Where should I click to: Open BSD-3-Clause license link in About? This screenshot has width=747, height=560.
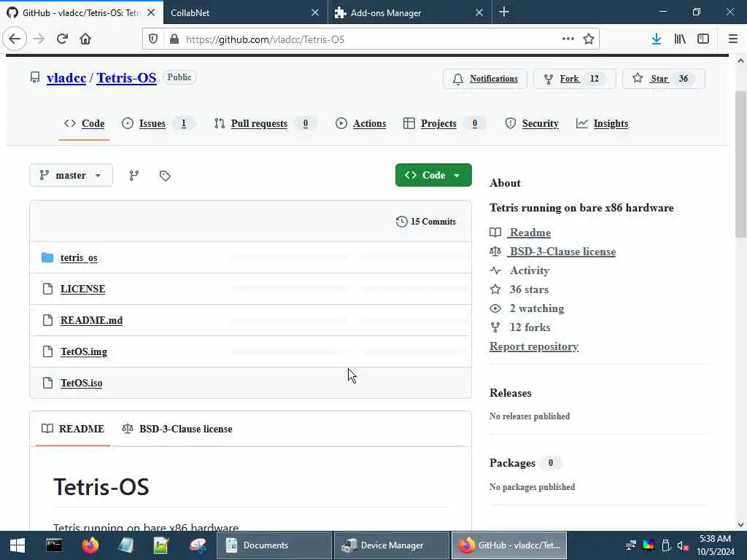click(562, 252)
